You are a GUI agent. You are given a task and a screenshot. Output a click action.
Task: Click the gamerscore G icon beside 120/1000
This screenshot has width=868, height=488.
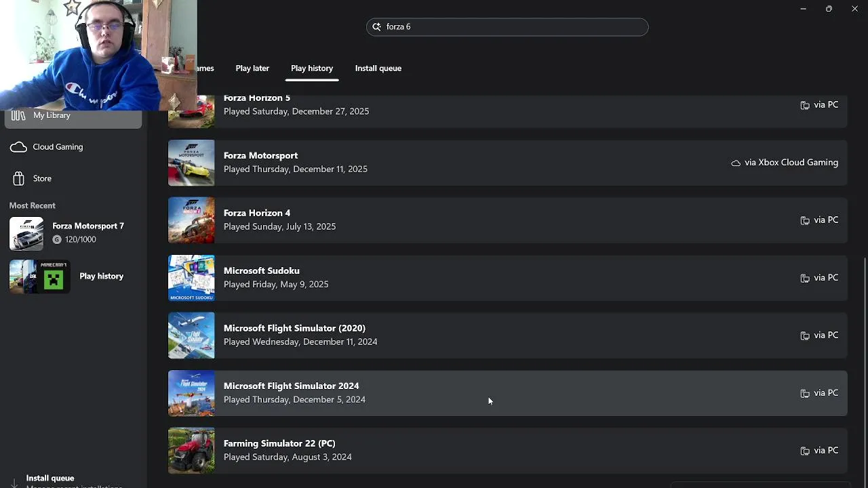click(x=57, y=239)
